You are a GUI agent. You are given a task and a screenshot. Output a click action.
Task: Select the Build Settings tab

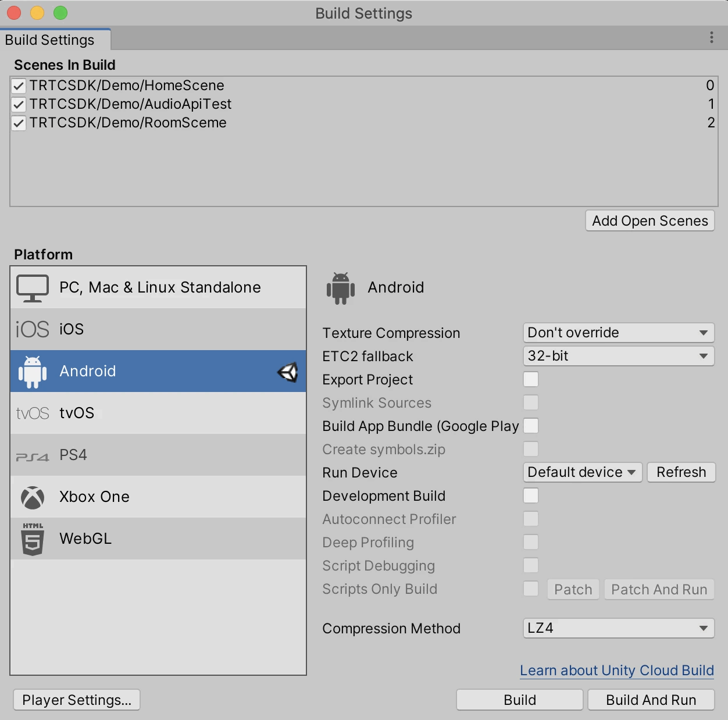55,40
